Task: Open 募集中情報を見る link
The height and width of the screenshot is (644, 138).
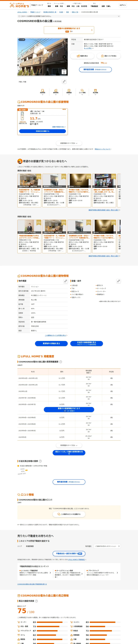Action: tap(59, 127)
